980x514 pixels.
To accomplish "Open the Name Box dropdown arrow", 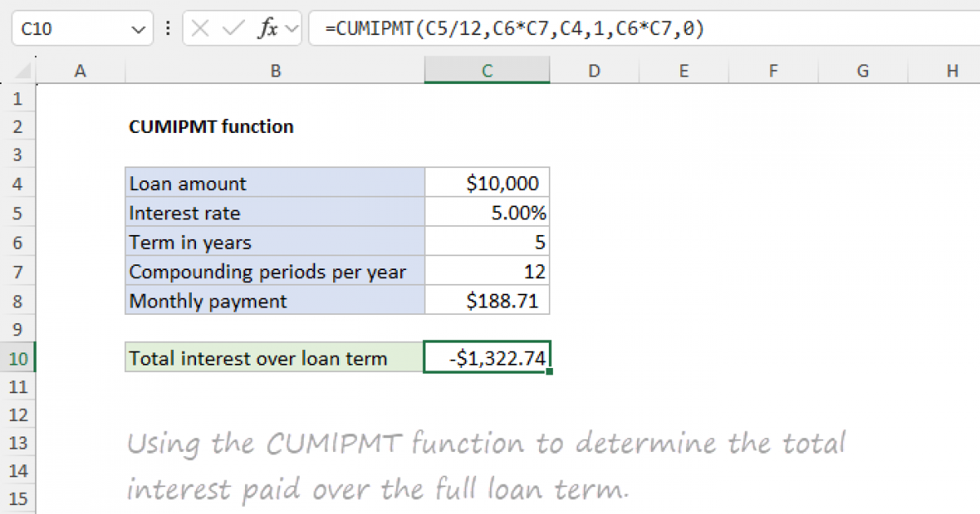I will 137,28.
